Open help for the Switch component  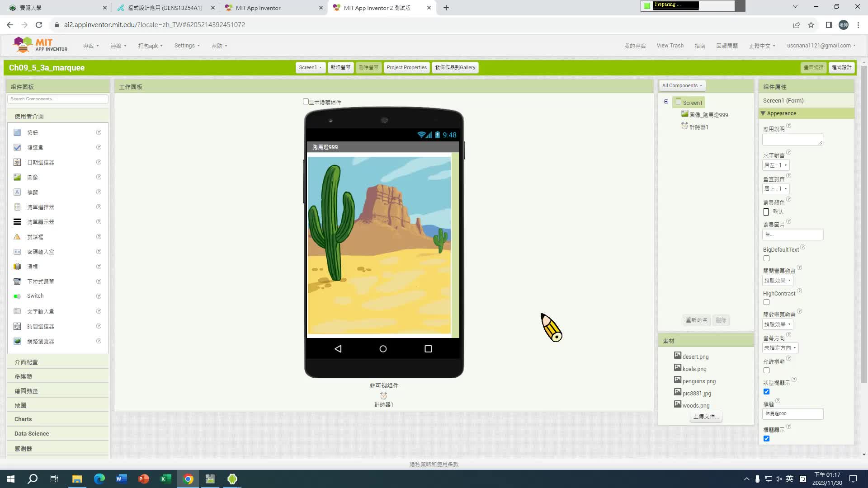coord(99,296)
